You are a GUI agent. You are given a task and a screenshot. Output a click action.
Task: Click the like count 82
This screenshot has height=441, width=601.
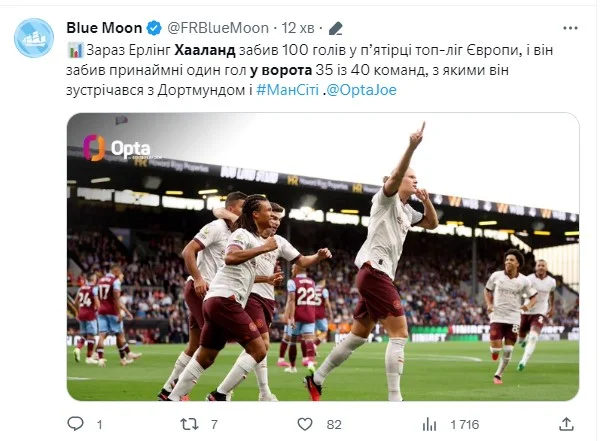click(x=334, y=425)
